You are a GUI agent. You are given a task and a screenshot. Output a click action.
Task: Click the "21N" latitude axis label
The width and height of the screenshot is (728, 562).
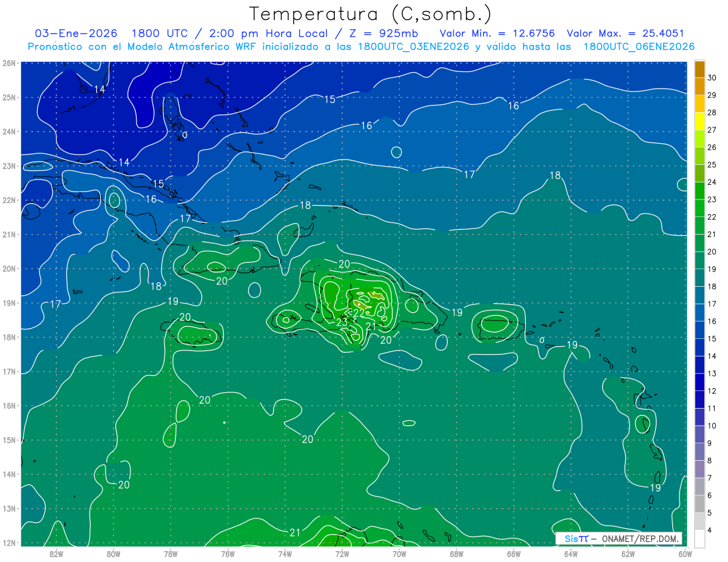[x=9, y=235]
